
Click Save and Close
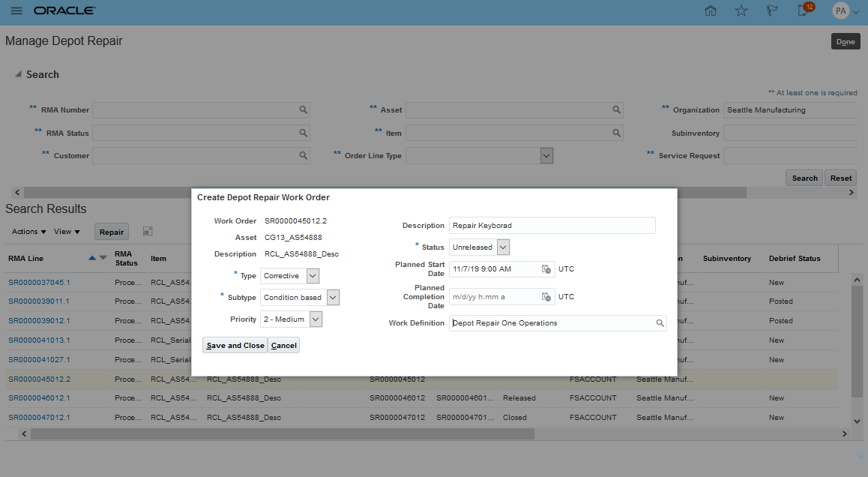(235, 345)
